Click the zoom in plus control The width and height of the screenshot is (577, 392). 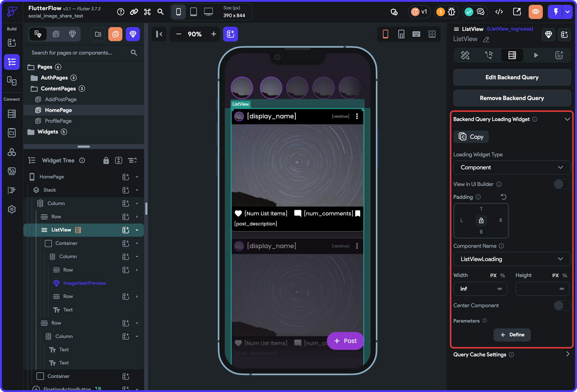point(213,34)
